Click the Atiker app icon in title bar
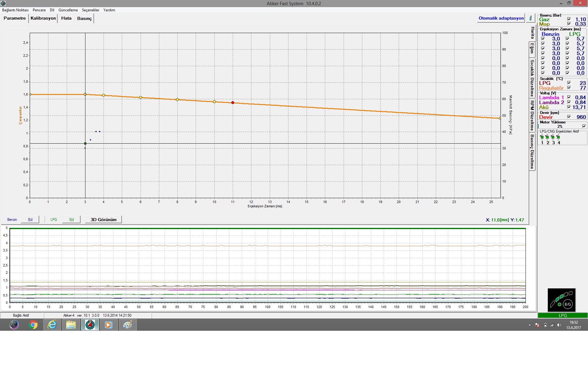Screen dimensions: 588x392 point(3,3)
